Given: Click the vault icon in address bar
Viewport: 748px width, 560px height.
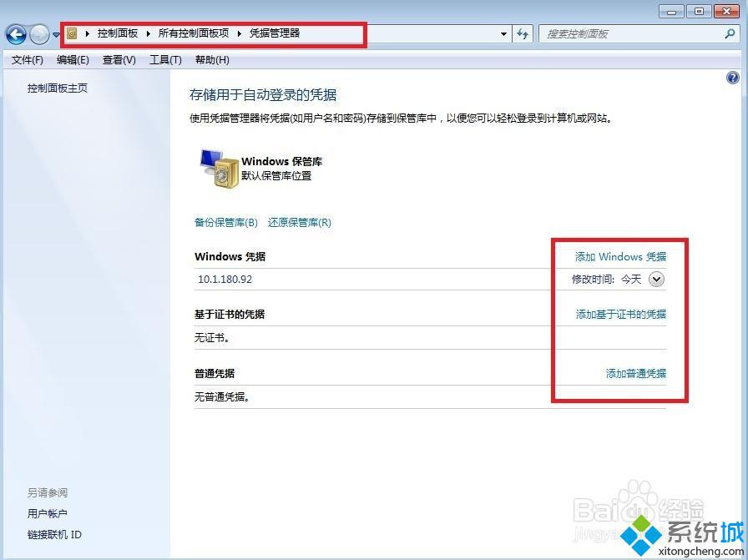Looking at the screenshot, I should (x=72, y=33).
